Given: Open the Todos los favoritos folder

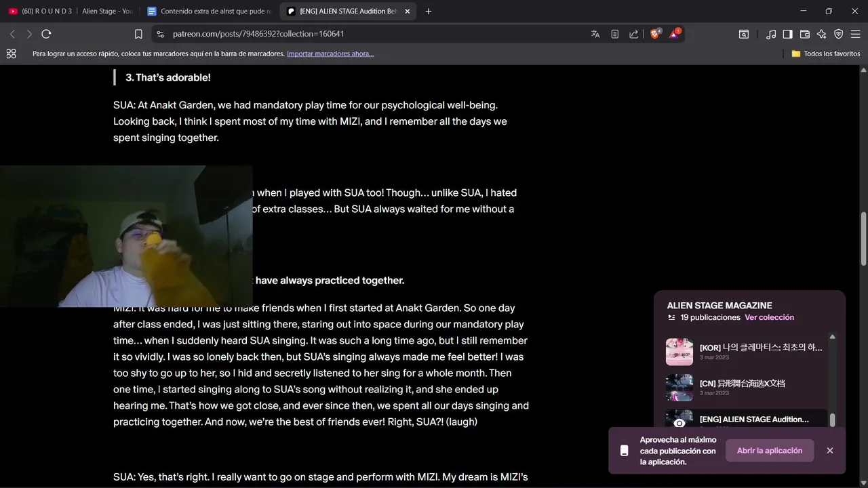Looking at the screenshot, I should [x=826, y=54].
